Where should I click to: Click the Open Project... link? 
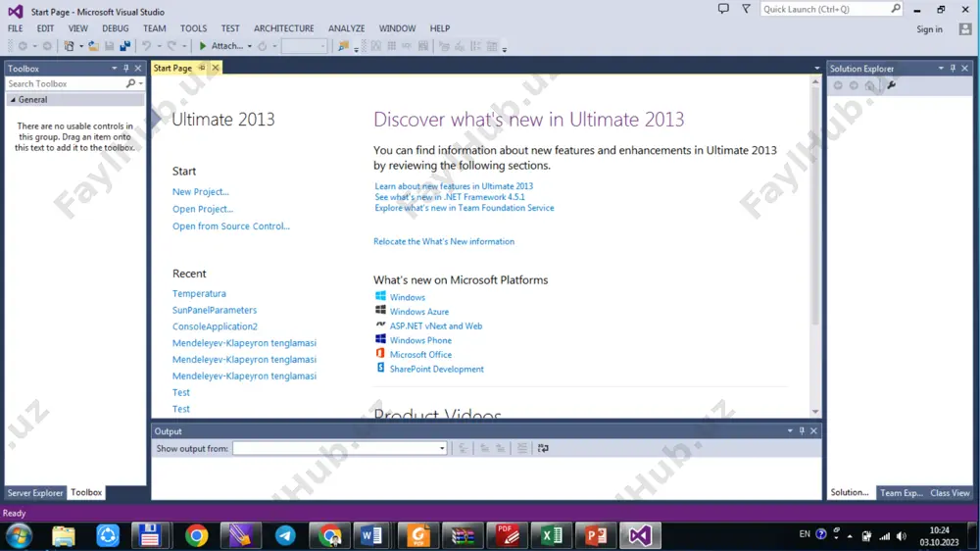(203, 209)
